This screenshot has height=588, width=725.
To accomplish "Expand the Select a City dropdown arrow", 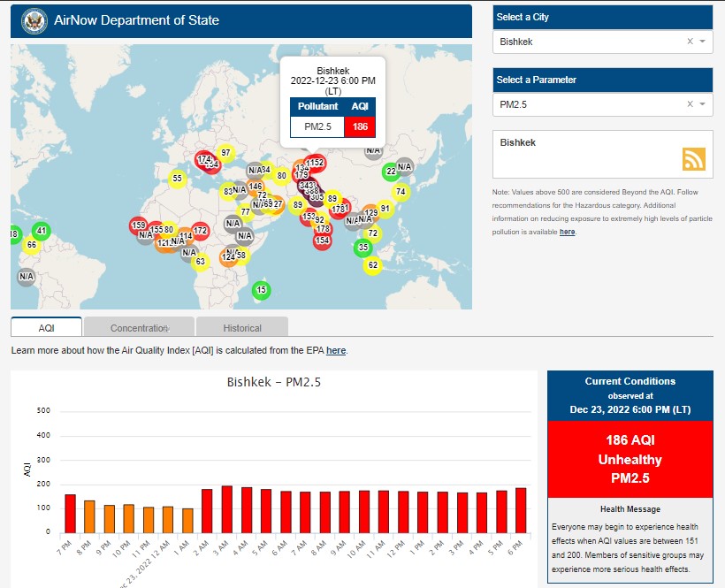I will pos(702,42).
